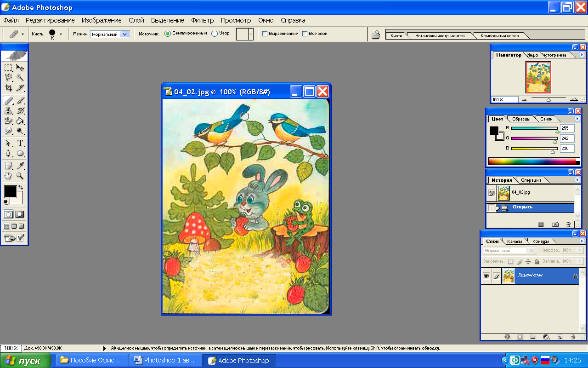Screen dimensions: 588x368
Task: Open the Healing Brush tool preset picker
Action: (x=22, y=34)
